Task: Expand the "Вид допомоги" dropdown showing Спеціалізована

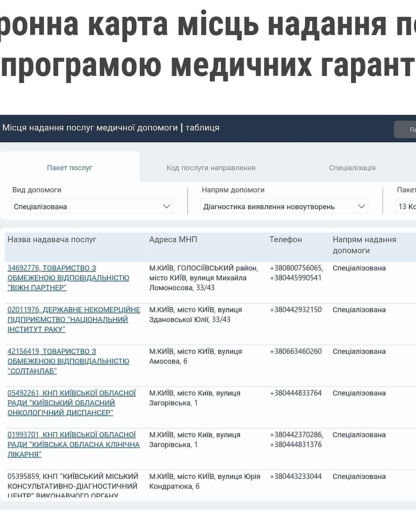Action: 92,206
